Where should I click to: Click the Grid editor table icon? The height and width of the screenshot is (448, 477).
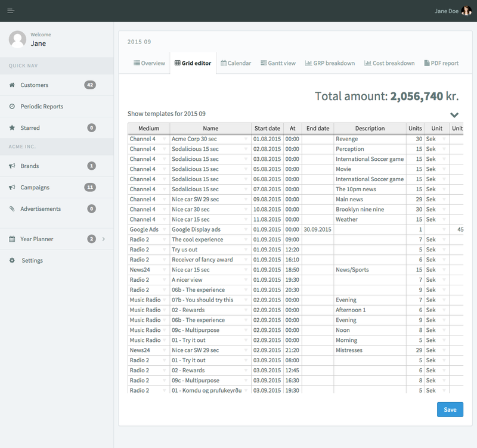point(177,63)
